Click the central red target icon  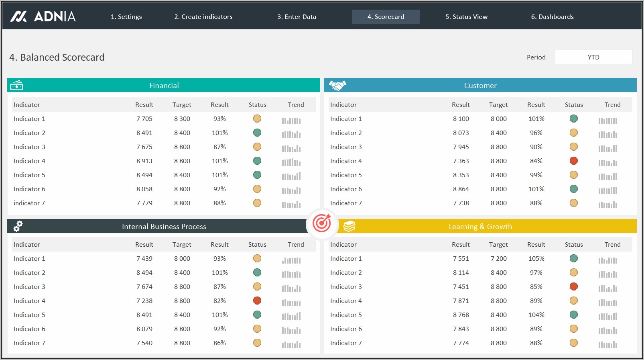(x=322, y=223)
